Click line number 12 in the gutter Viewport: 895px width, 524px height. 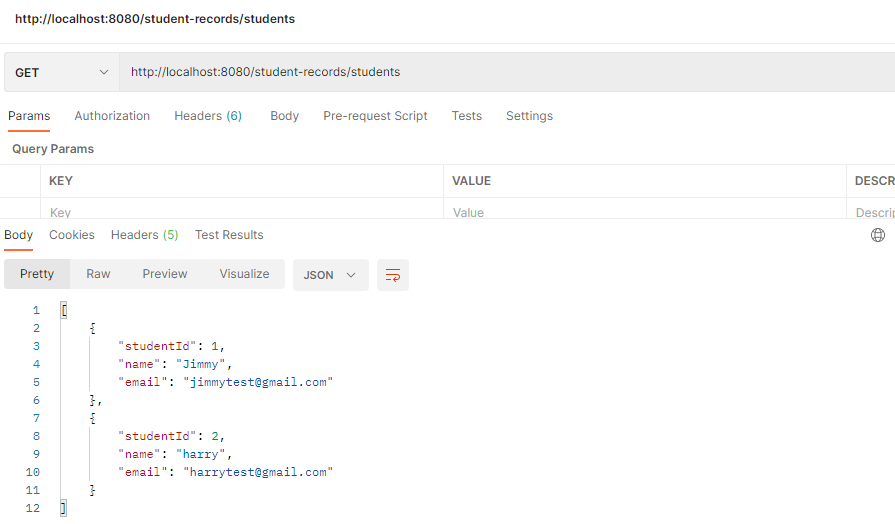pos(33,509)
